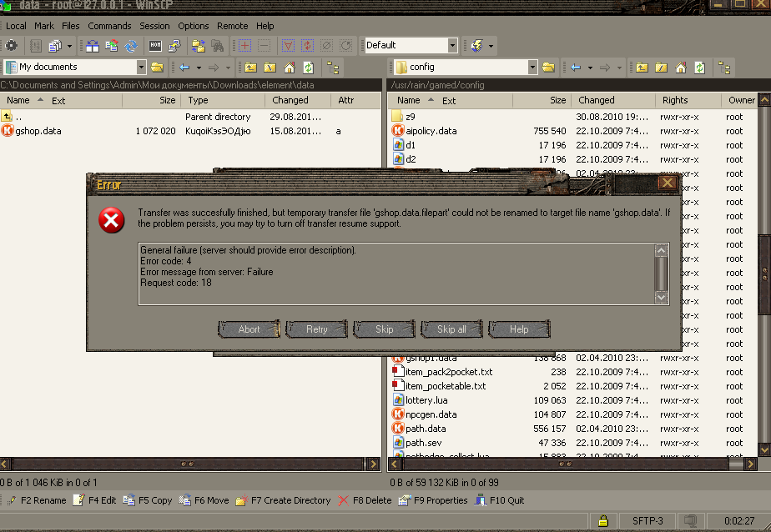
Task: Go to remote root directory icon
Action: [662, 68]
